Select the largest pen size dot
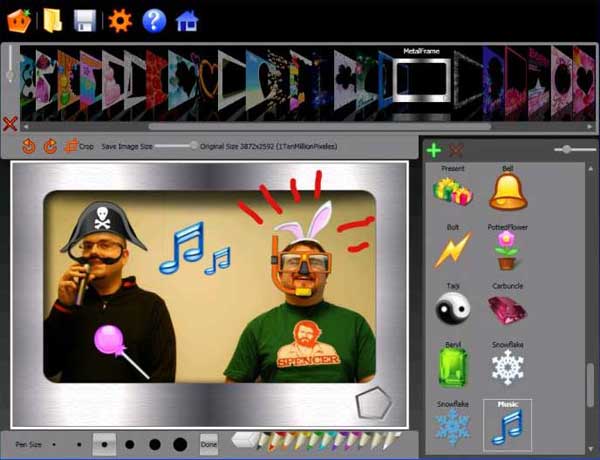600x460 pixels. [179, 443]
